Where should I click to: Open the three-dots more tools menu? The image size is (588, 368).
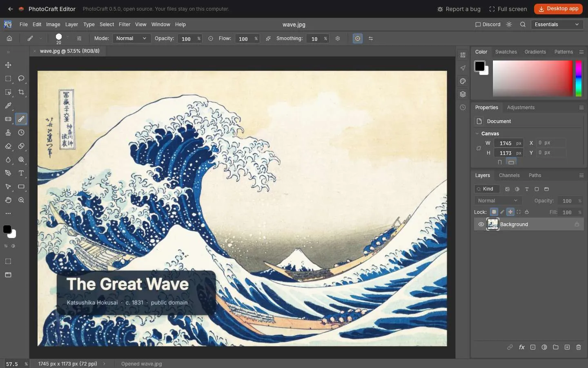click(8, 213)
